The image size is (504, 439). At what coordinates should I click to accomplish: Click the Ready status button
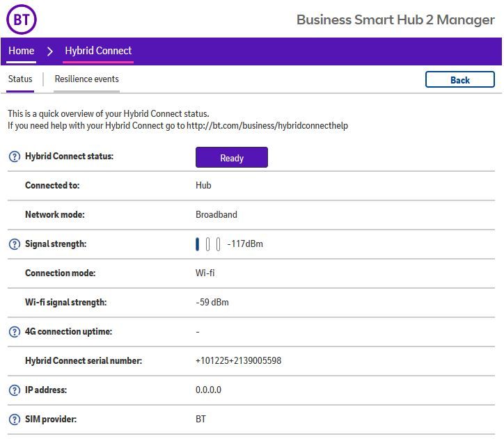click(x=232, y=157)
